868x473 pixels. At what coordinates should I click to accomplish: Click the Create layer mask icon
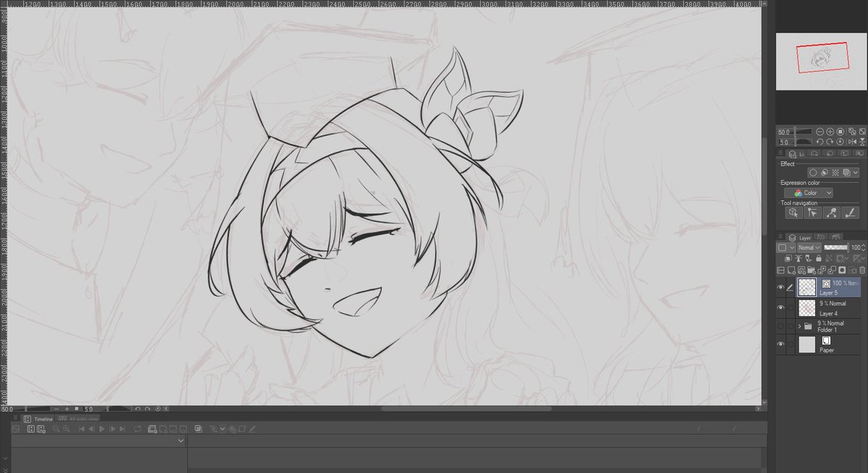842,270
